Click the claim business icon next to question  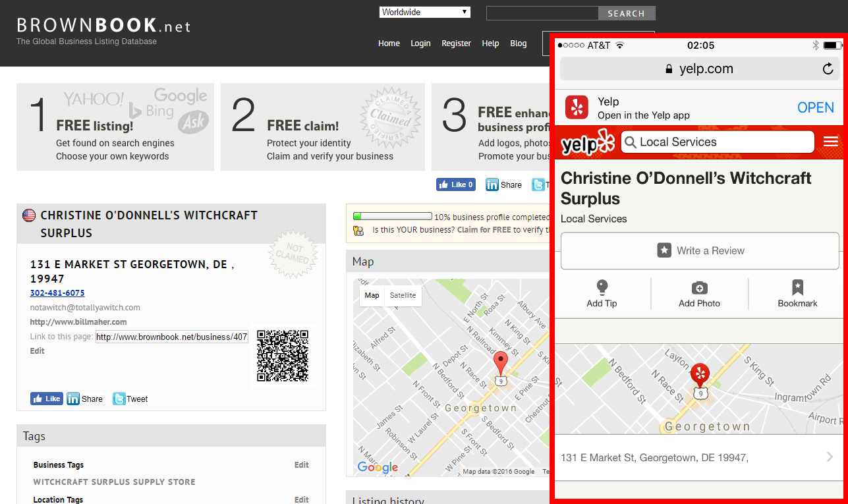tap(358, 231)
